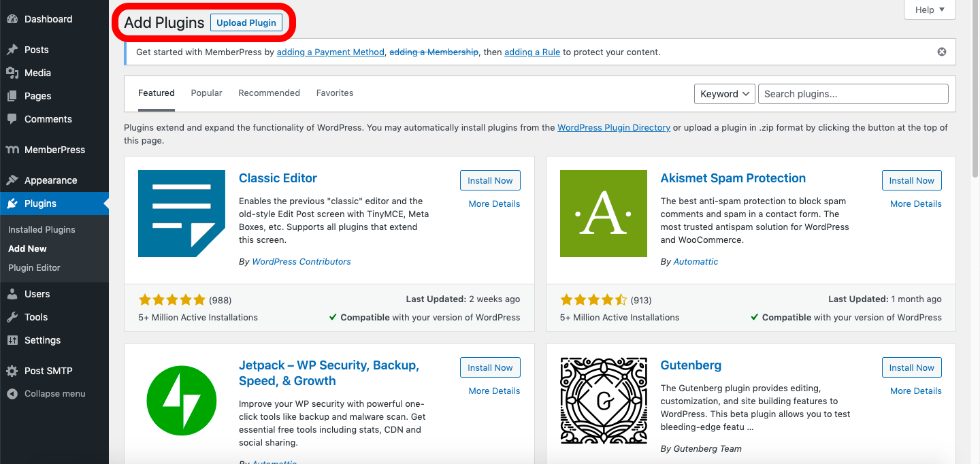Click the Gutenberg plugin logo
This screenshot has width=980, height=464.
(604, 401)
